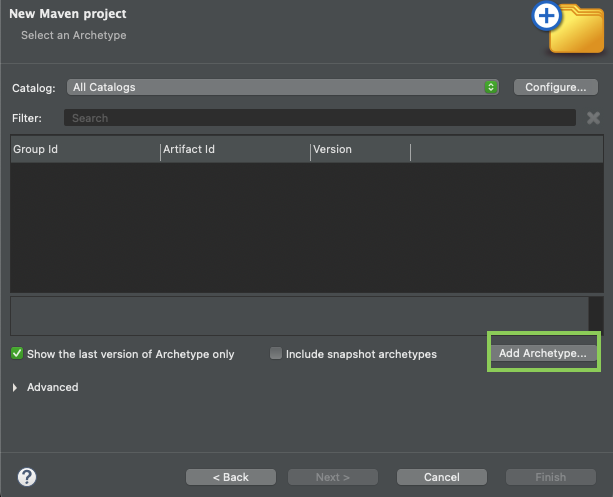This screenshot has height=497, width=613.
Task: Sort by Group Id column header
Action: point(85,149)
